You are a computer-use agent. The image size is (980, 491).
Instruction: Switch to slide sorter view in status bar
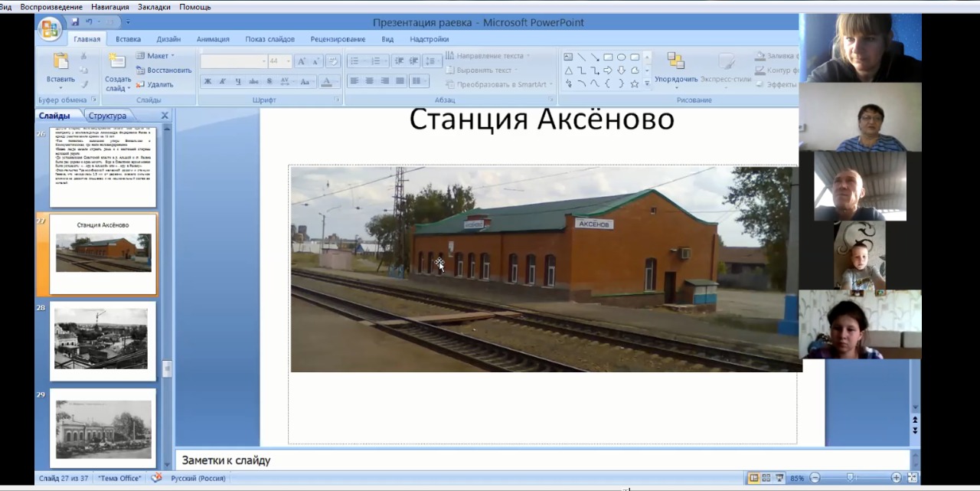(766, 478)
